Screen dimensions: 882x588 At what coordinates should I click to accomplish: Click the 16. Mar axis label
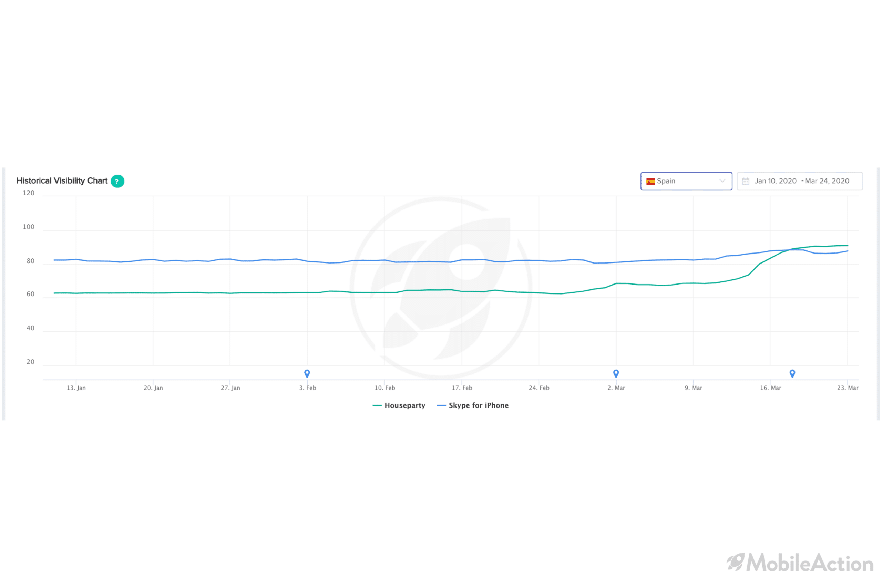click(771, 388)
